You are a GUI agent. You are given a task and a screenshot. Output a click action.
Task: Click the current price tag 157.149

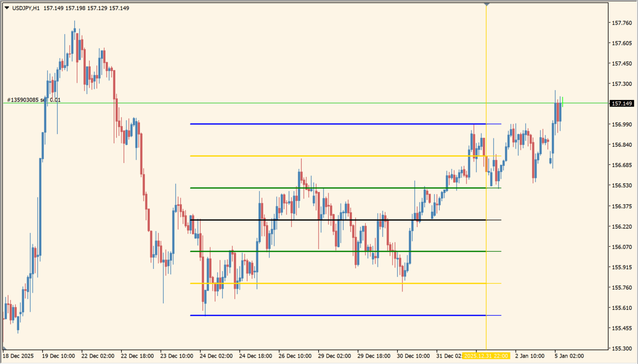(x=621, y=103)
